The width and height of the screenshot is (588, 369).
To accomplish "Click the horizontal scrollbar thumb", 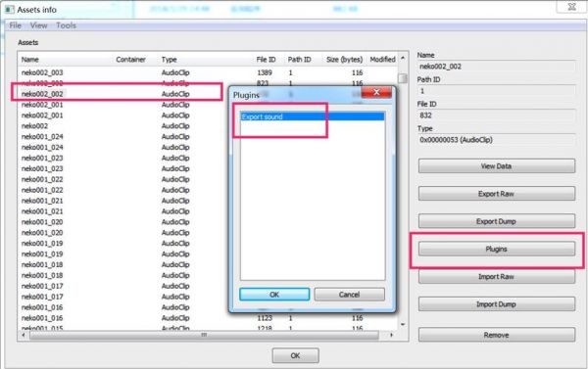I will 204,335.
